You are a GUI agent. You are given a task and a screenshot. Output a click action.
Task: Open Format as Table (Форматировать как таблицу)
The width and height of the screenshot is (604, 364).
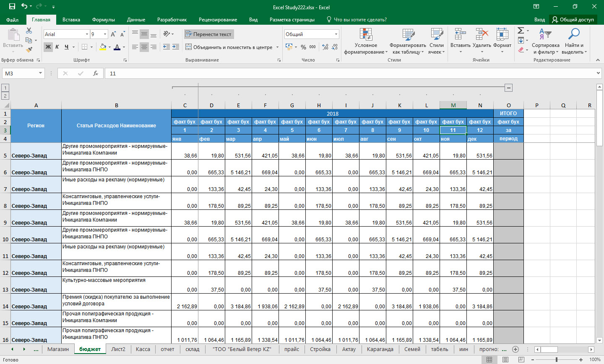coord(408,41)
